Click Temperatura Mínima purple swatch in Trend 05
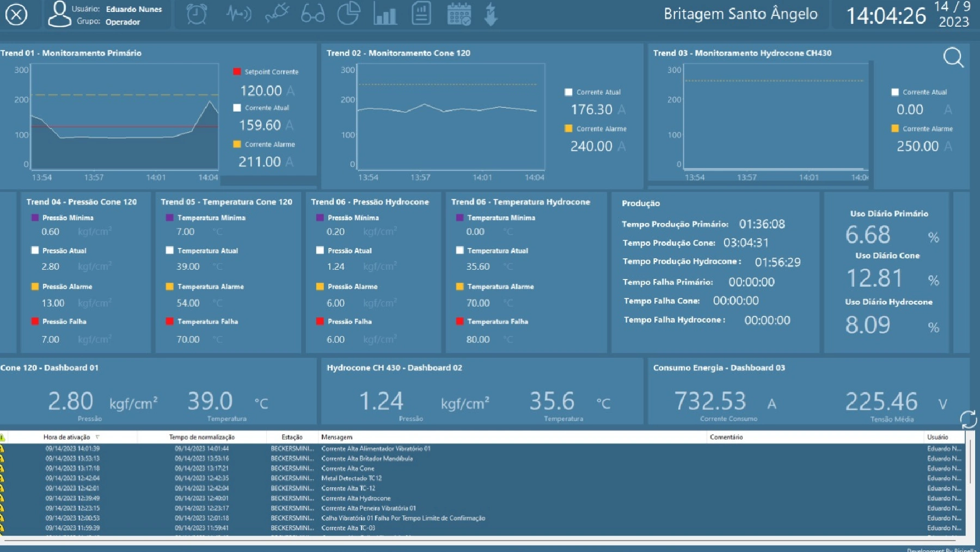This screenshot has height=552, width=980. (169, 217)
